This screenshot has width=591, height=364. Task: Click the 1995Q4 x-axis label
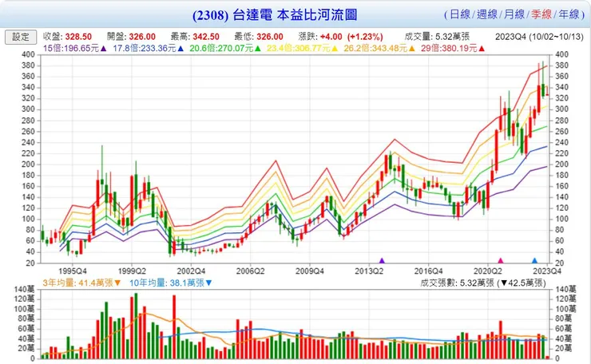[73, 271]
